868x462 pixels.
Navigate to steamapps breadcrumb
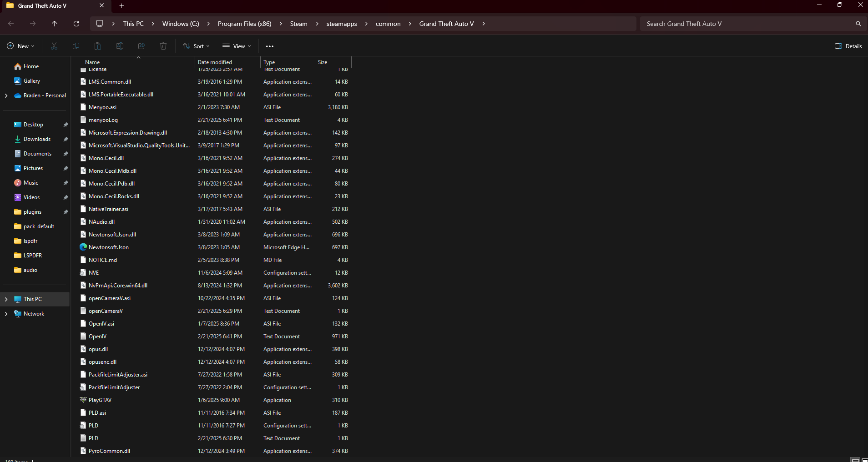(342, 24)
